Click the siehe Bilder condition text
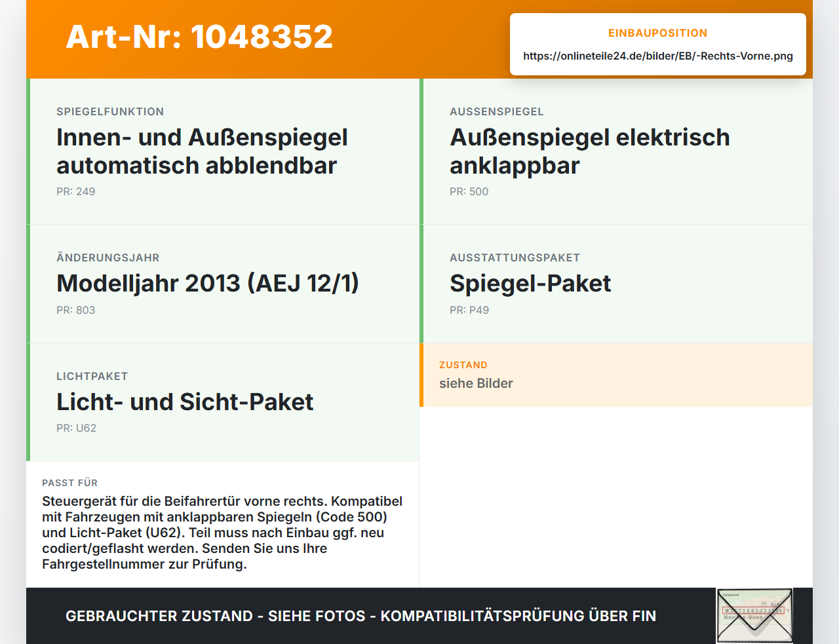The width and height of the screenshot is (839, 644). [x=476, y=383]
